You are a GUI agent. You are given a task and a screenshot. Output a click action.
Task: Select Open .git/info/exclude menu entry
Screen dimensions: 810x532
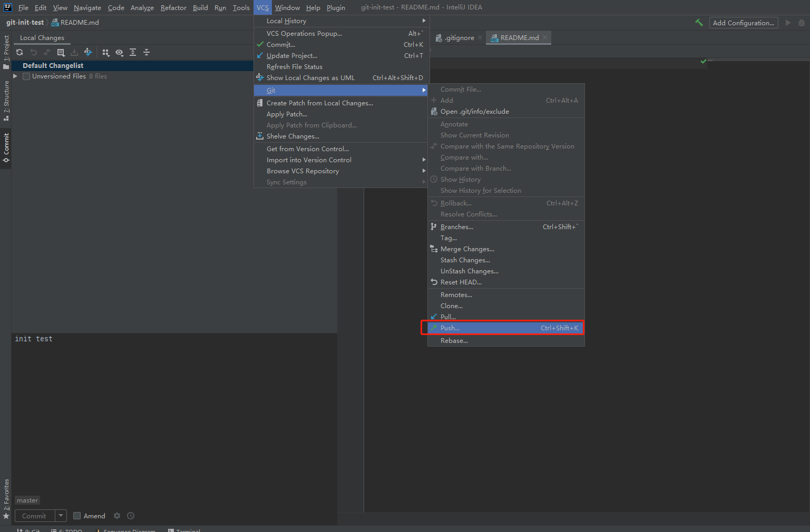pyautogui.click(x=506, y=112)
